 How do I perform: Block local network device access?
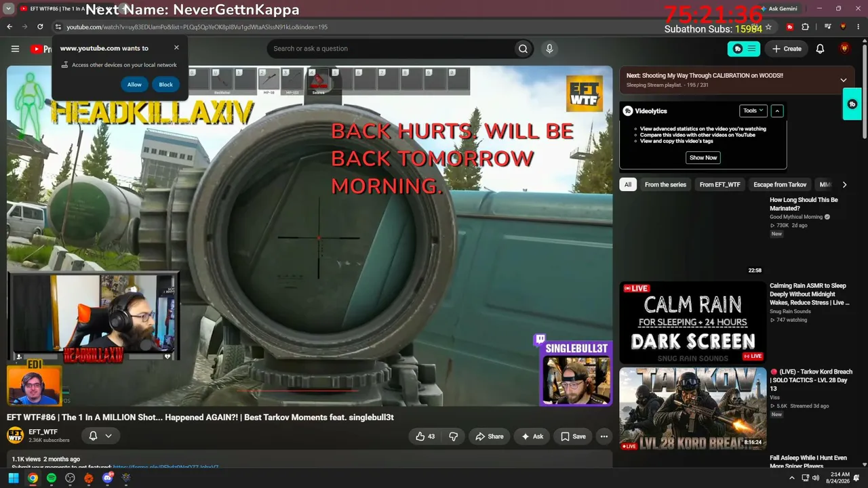point(166,84)
